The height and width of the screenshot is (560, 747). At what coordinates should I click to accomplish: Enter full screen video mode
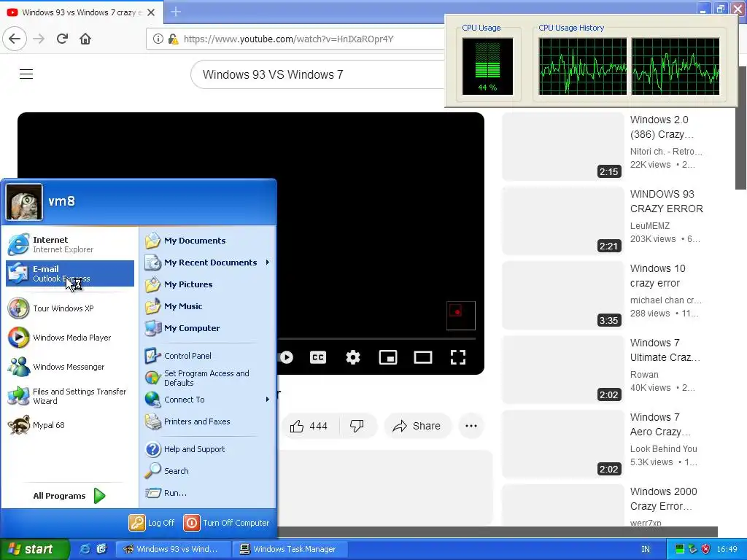458,357
